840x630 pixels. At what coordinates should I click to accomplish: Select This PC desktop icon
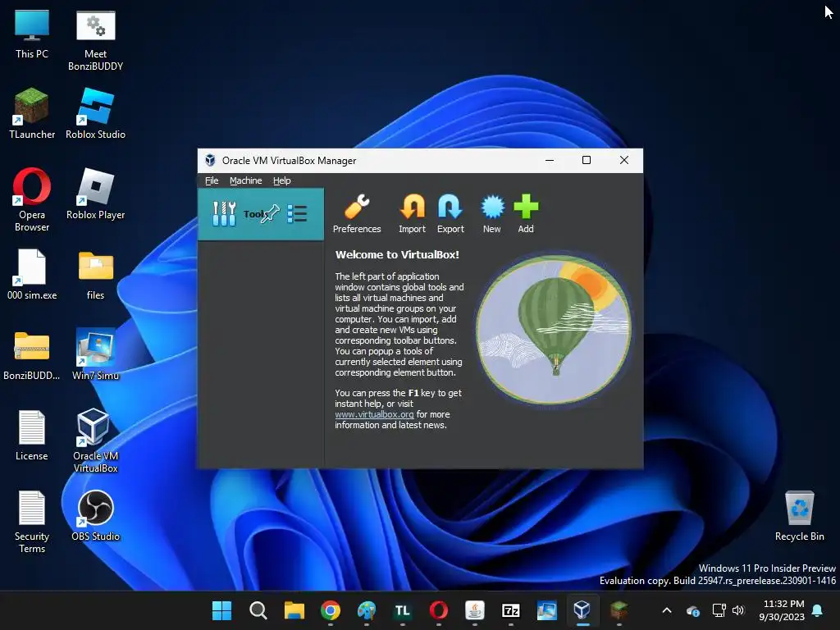pyautogui.click(x=32, y=34)
